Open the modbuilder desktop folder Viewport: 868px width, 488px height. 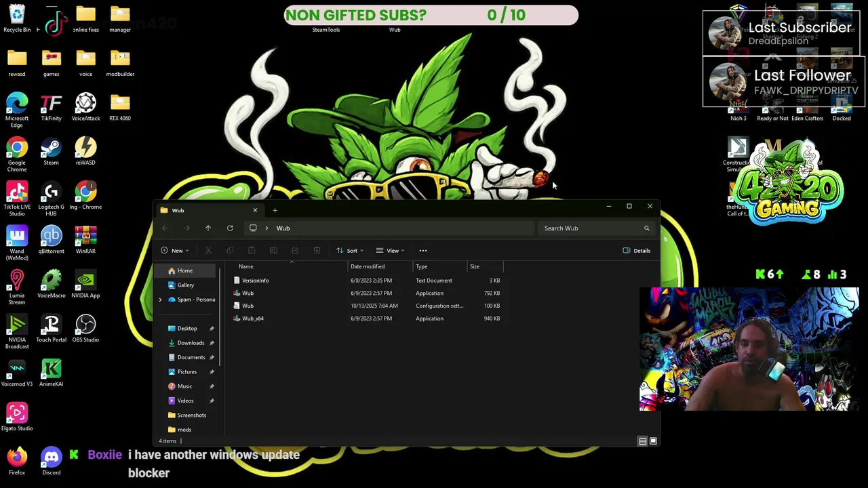tap(120, 62)
